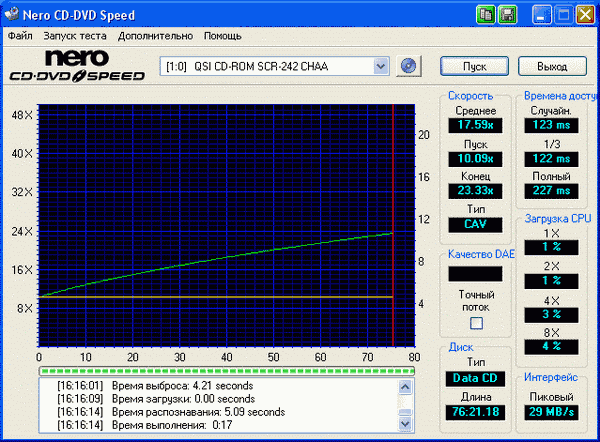
Task: Select the Время распознавания log entry
Action: 170,411
